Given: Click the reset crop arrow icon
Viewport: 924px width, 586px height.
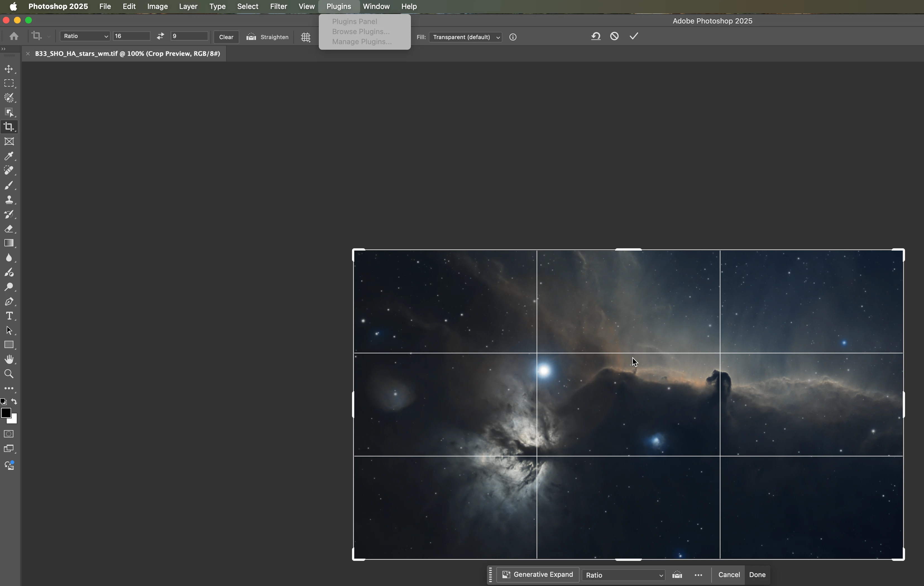Looking at the screenshot, I should click(x=595, y=36).
